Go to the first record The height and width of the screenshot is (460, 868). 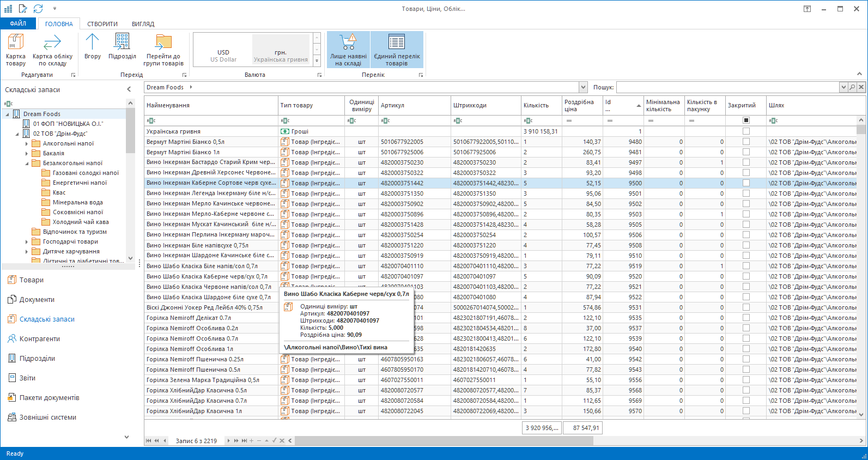tap(149, 440)
